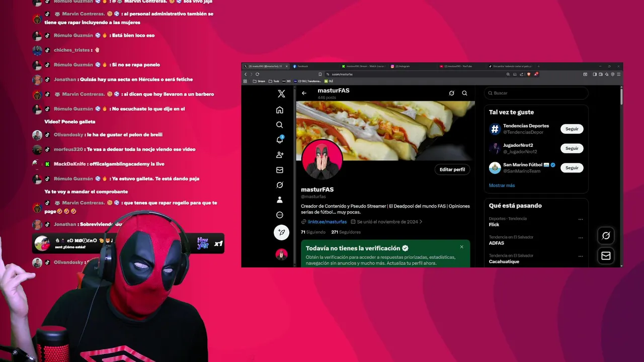The height and width of the screenshot is (362, 644).
Task: Open the Follow people sidebar icon
Action: click(x=280, y=155)
